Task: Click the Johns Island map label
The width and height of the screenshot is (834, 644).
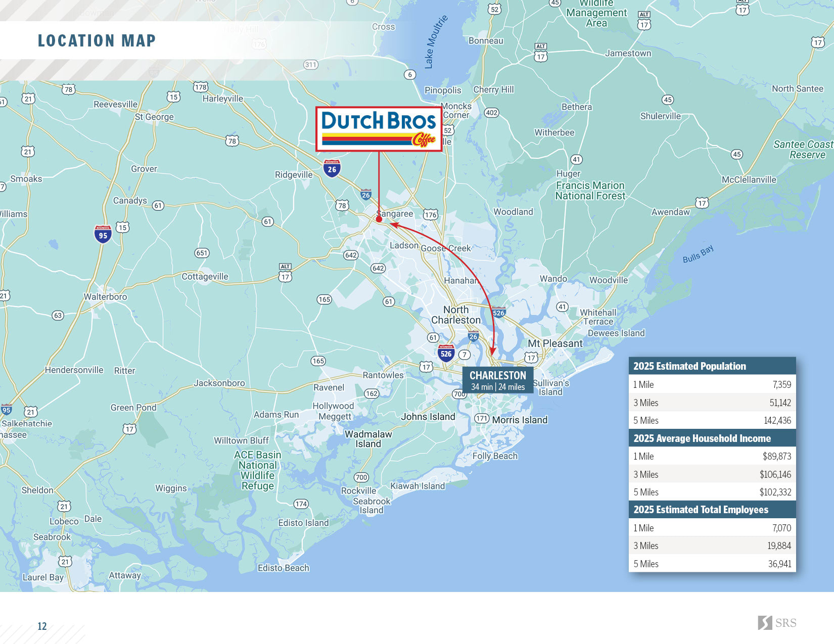Action: coord(428,417)
